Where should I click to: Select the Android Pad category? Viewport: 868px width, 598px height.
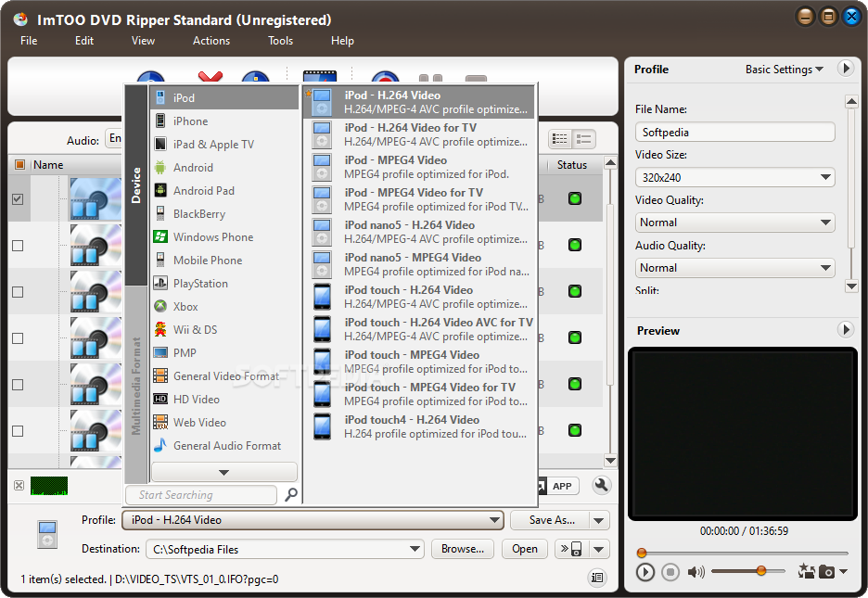coord(223,191)
